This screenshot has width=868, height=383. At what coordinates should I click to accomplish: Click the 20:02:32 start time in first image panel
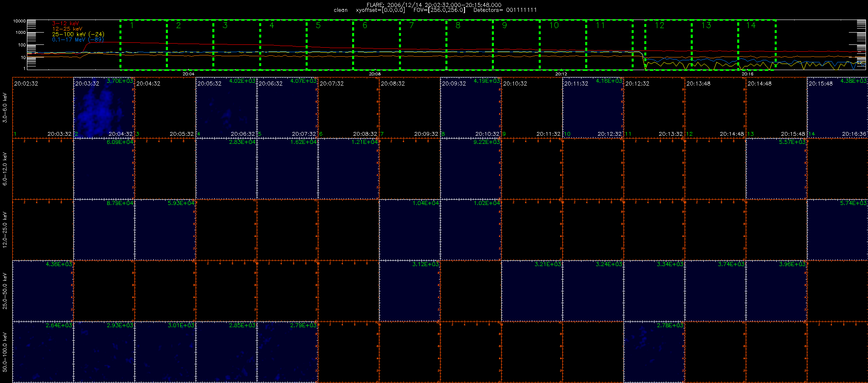(x=26, y=84)
